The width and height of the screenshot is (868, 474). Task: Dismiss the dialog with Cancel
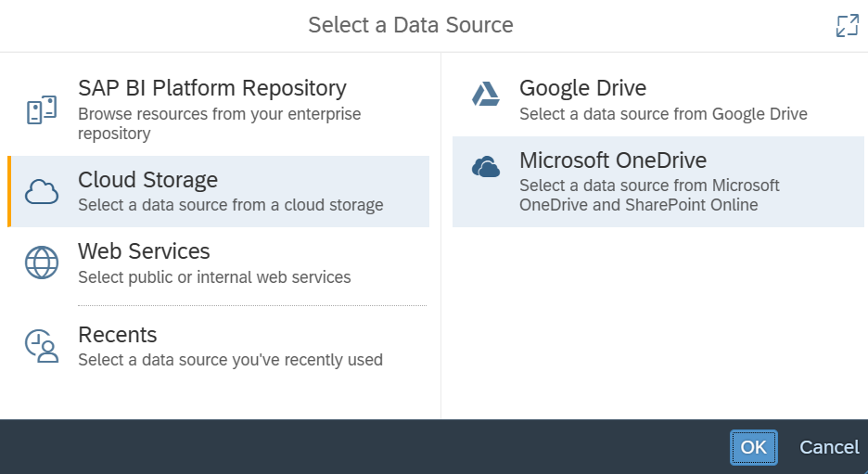(x=829, y=447)
